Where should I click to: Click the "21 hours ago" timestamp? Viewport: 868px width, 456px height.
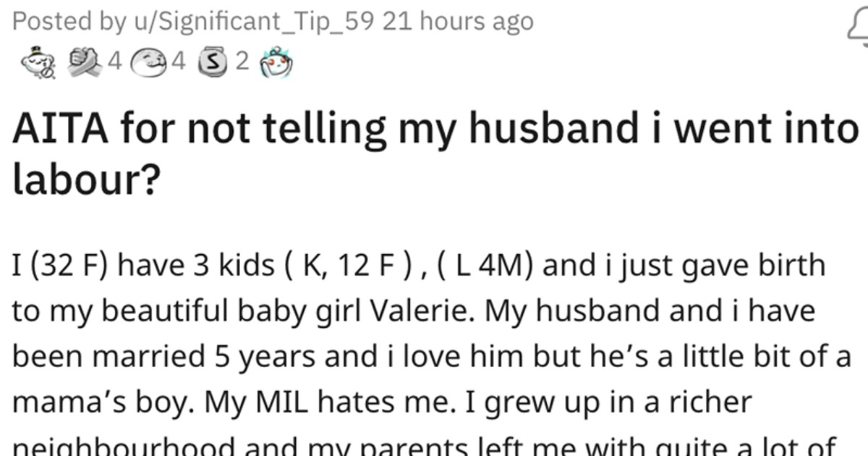click(458, 22)
